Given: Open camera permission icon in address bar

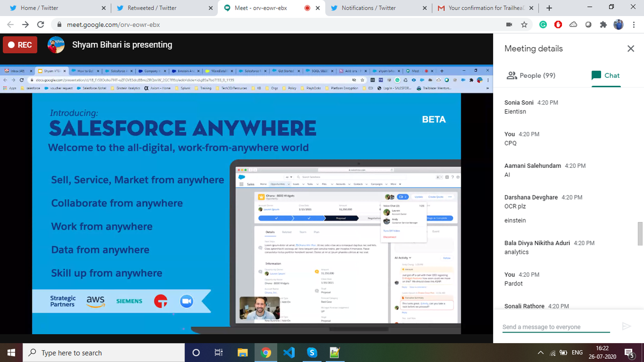Looking at the screenshot, I should coord(509,25).
